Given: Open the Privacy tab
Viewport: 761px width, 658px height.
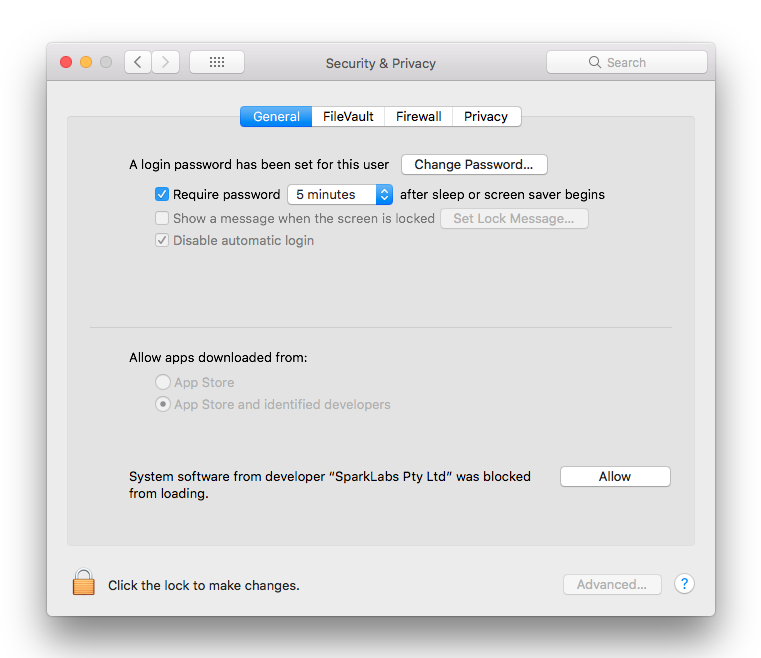Looking at the screenshot, I should tap(486, 117).
